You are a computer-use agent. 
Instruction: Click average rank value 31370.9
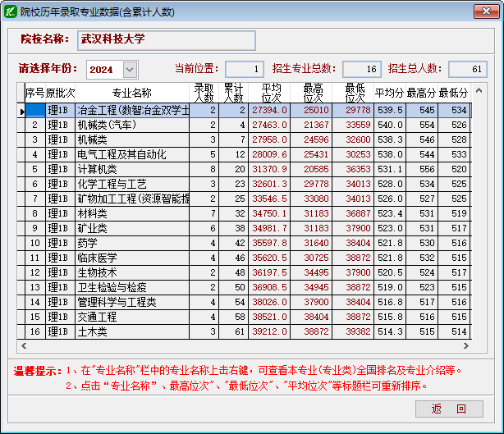click(269, 169)
